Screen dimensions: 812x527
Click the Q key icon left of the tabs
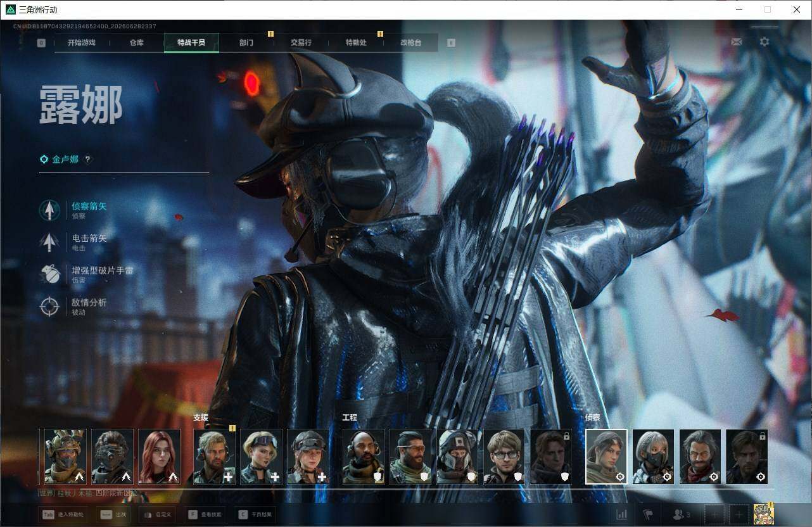coord(41,43)
